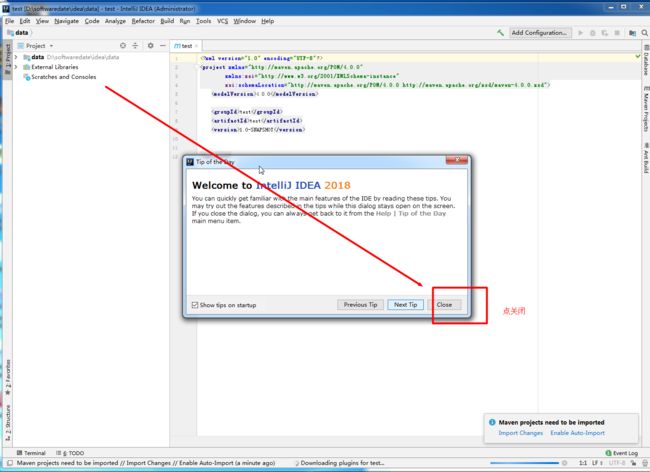
Task: Close the test editor tab with x
Action: (x=196, y=46)
